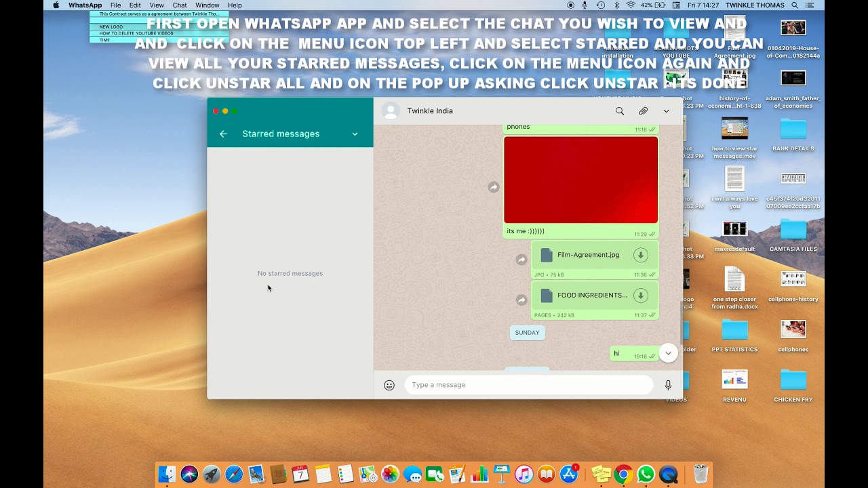Image resolution: width=868 pixels, height=488 pixels.
Task: Expand the chat options chevron menu
Action: pos(667,111)
